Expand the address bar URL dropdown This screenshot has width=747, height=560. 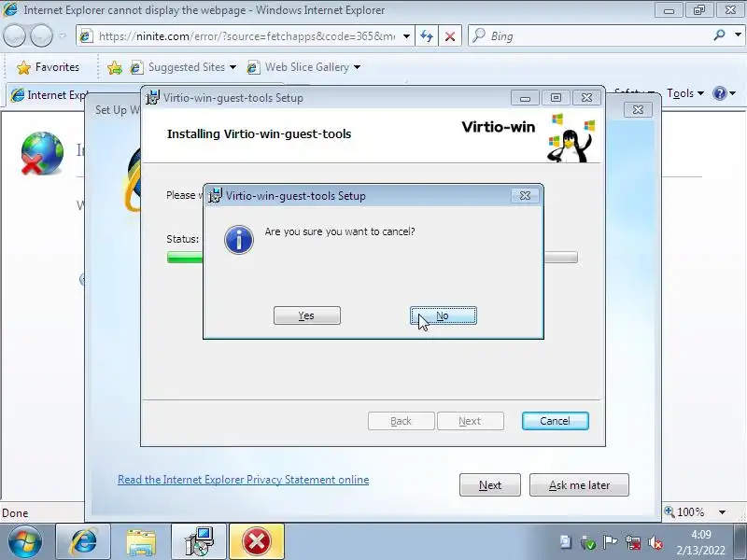coord(406,36)
